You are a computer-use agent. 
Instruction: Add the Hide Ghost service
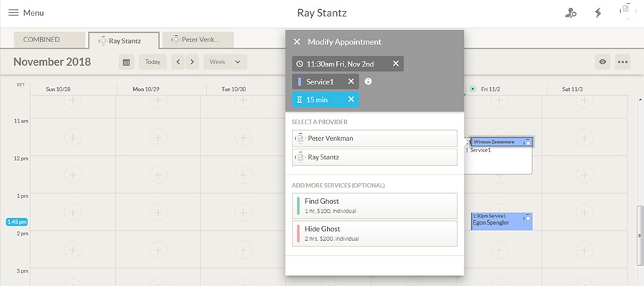tap(374, 234)
